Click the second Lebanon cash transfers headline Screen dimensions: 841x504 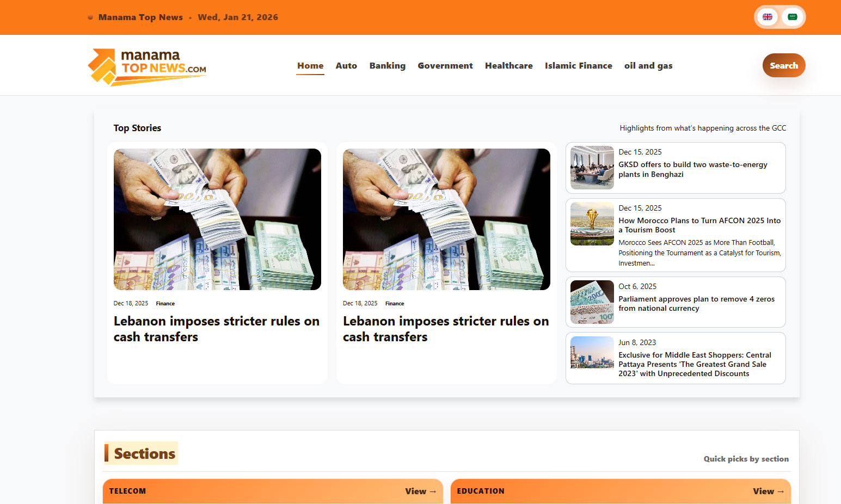click(x=445, y=329)
